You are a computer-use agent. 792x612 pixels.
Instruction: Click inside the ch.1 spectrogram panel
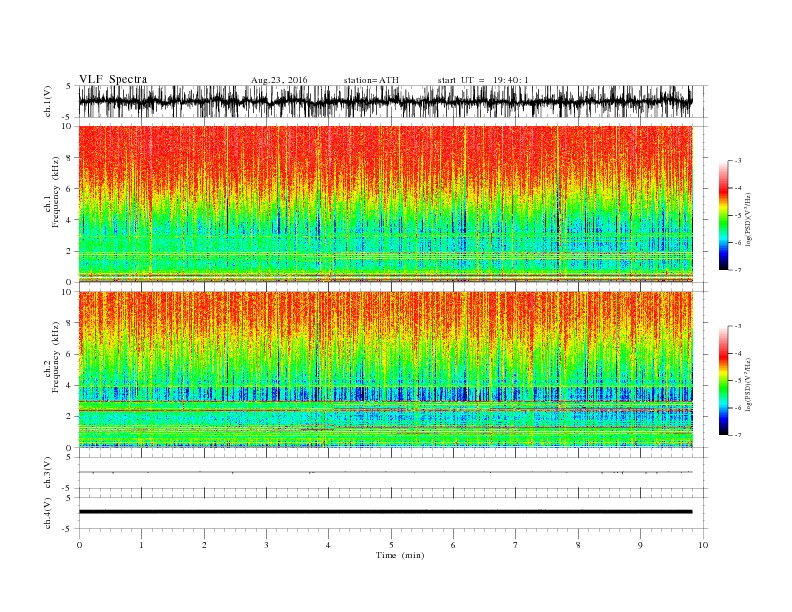pos(386,204)
